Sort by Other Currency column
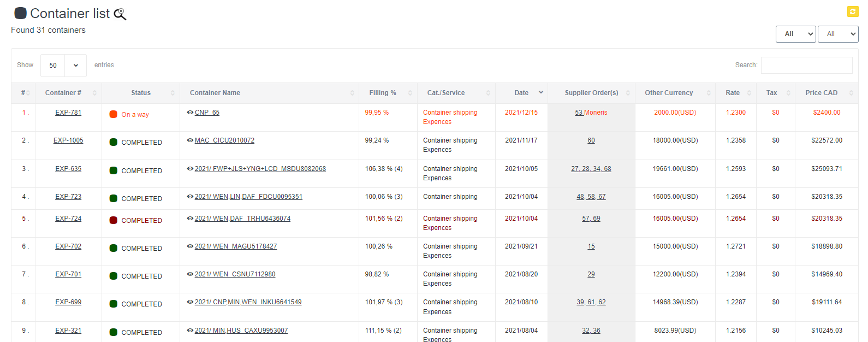 (x=675, y=93)
